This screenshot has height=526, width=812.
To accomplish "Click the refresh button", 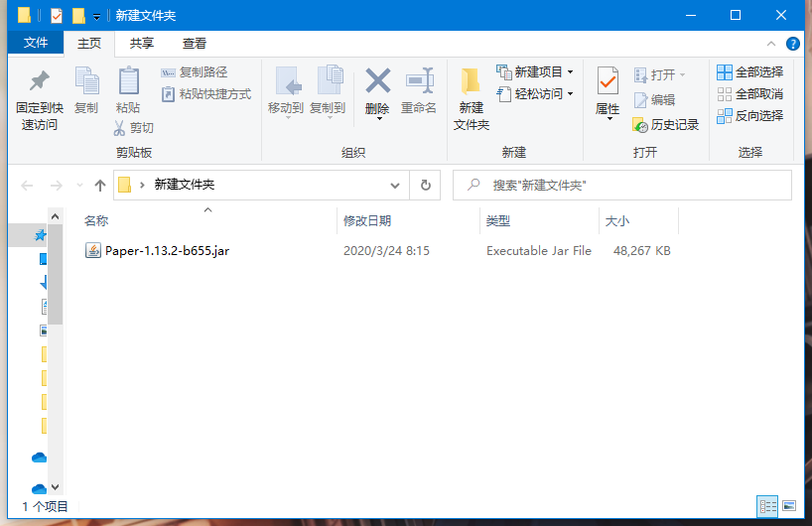I will [x=426, y=185].
